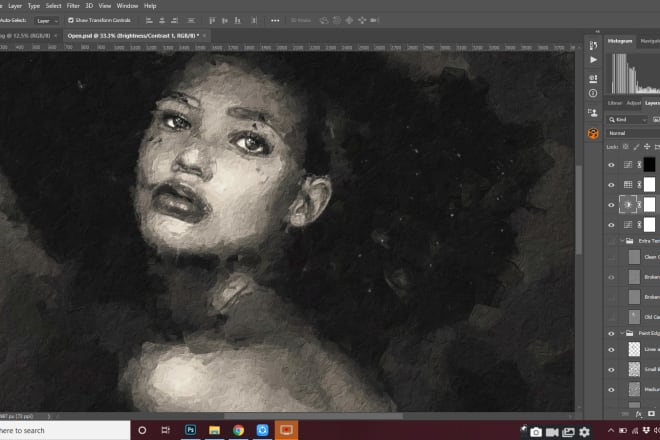Viewport: 660px width, 440px height.
Task: Open the 3D menu
Action: pos(89,6)
